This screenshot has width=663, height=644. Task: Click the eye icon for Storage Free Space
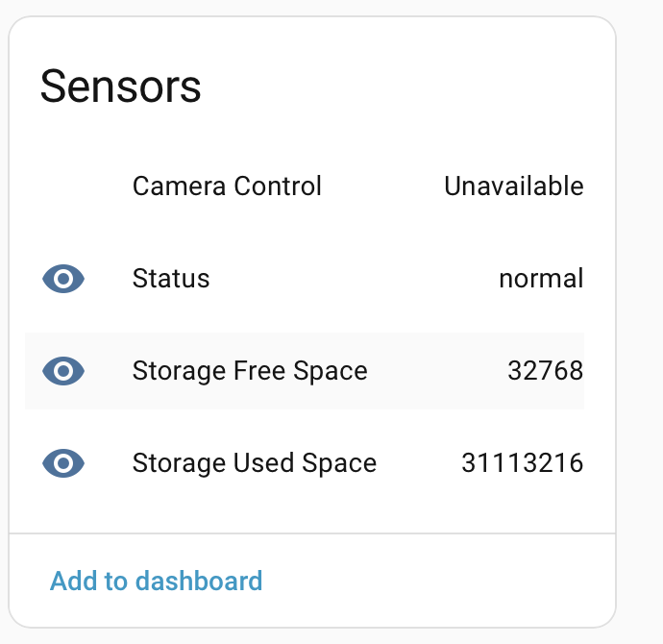(x=63, y=371)
